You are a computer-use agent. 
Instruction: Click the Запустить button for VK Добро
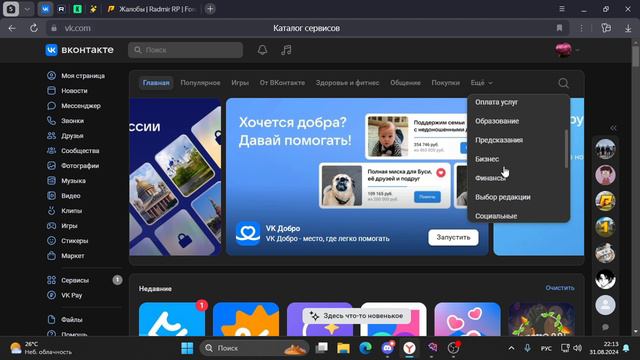pos(453,237)
